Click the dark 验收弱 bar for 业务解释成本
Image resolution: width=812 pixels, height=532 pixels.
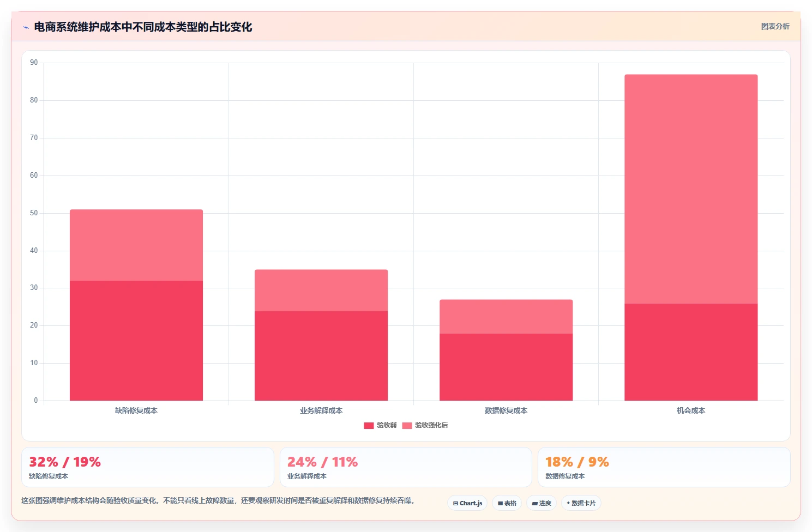coord(321,356)
